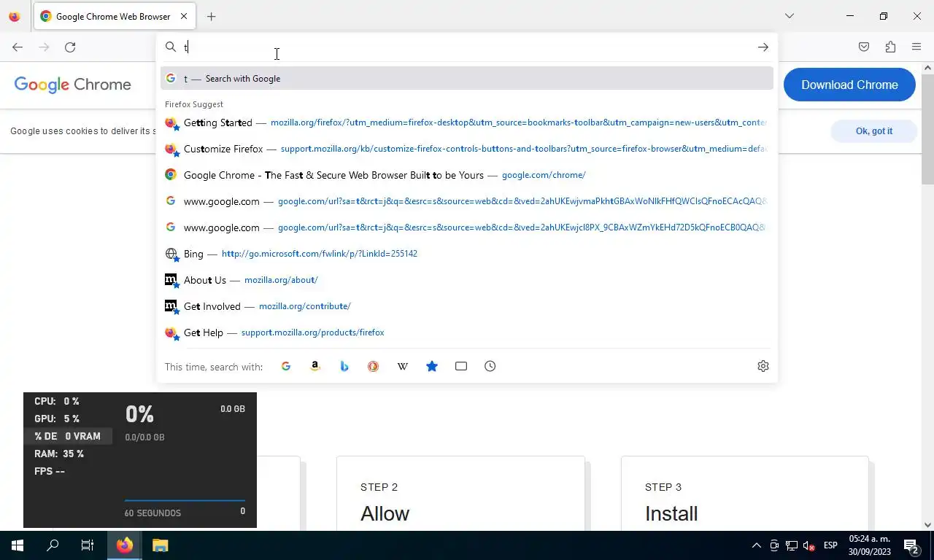Open the Get Help suggestion
Viewport: 934px width, 560px height.
click(x=467, y=332)
